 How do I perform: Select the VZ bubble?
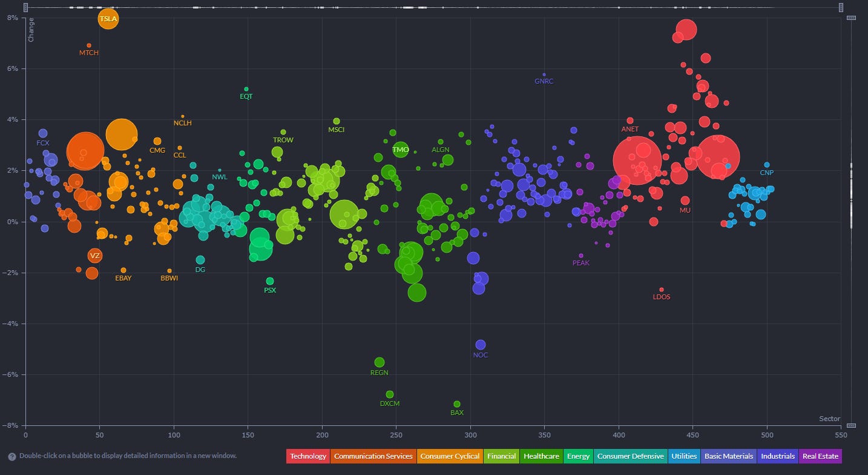click(94, 256)
